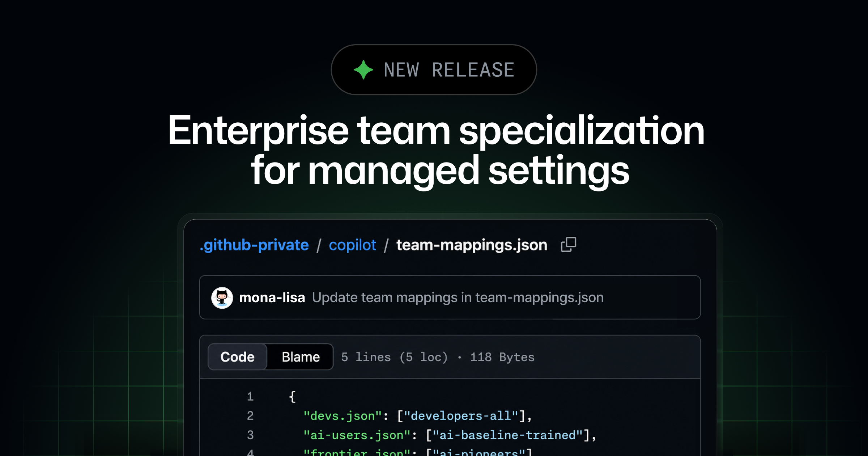Click the "developers-all" value

(x=461, y=416)
